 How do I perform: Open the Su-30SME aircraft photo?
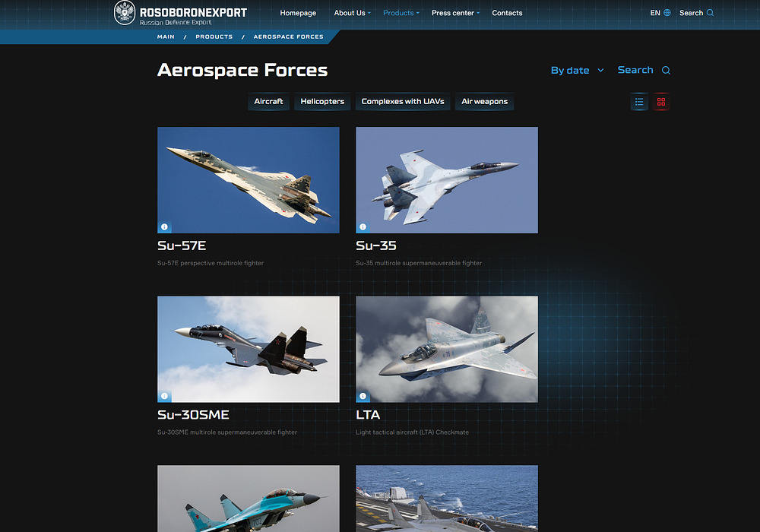248,349
